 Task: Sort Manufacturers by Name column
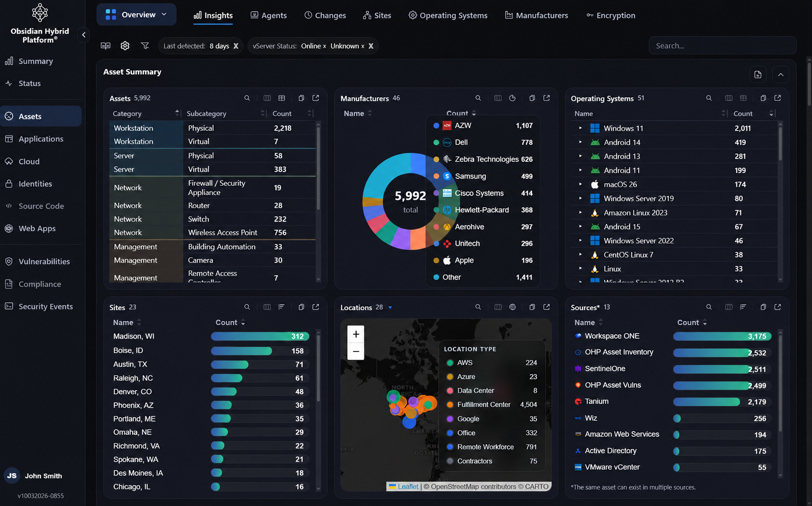[x=357, y=114]
